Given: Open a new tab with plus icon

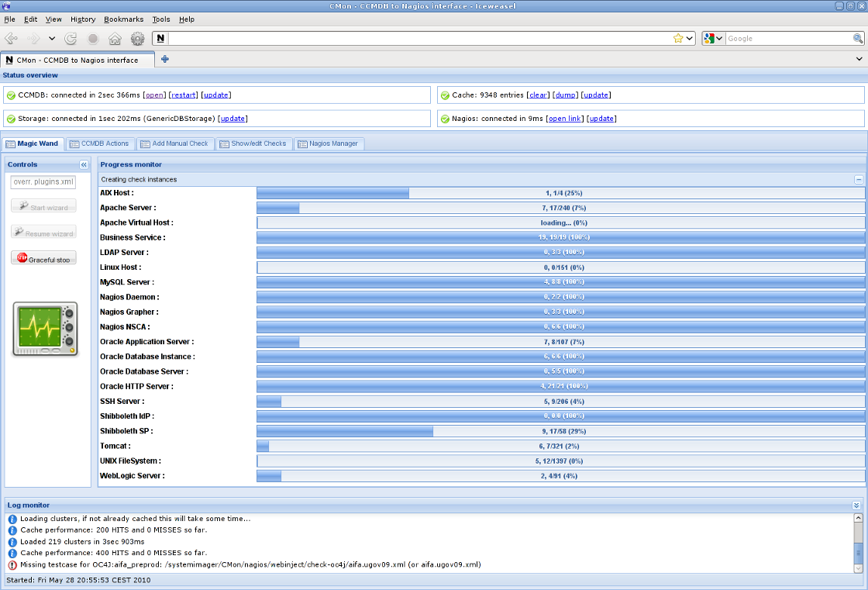Looking at the screenshot, I should 164,59.
